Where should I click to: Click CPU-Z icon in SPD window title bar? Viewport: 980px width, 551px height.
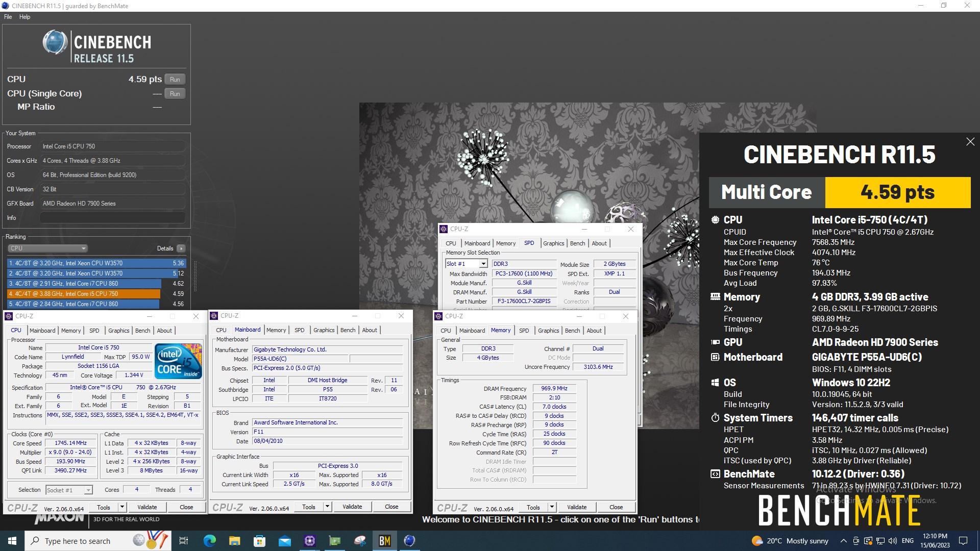[x=444, y=229]
